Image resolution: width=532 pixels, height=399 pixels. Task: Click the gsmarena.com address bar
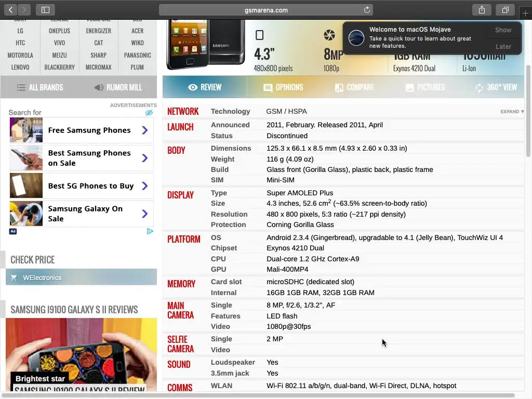266,10
